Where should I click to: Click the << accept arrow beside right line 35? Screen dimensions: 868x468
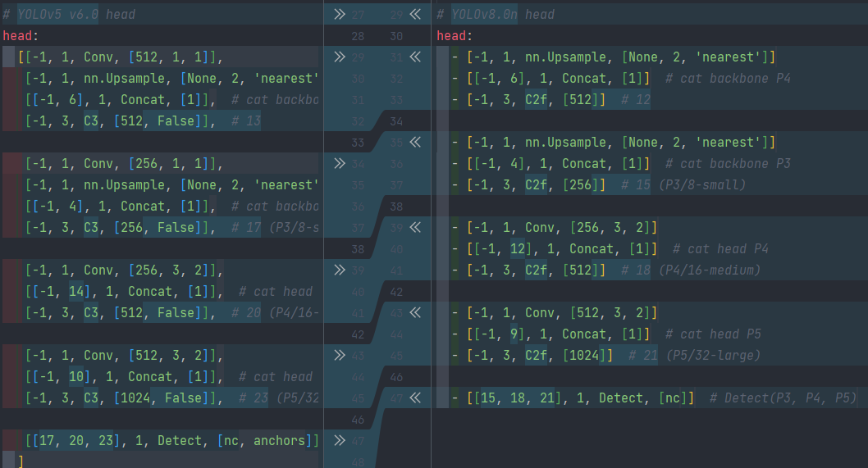click(415, 142)
